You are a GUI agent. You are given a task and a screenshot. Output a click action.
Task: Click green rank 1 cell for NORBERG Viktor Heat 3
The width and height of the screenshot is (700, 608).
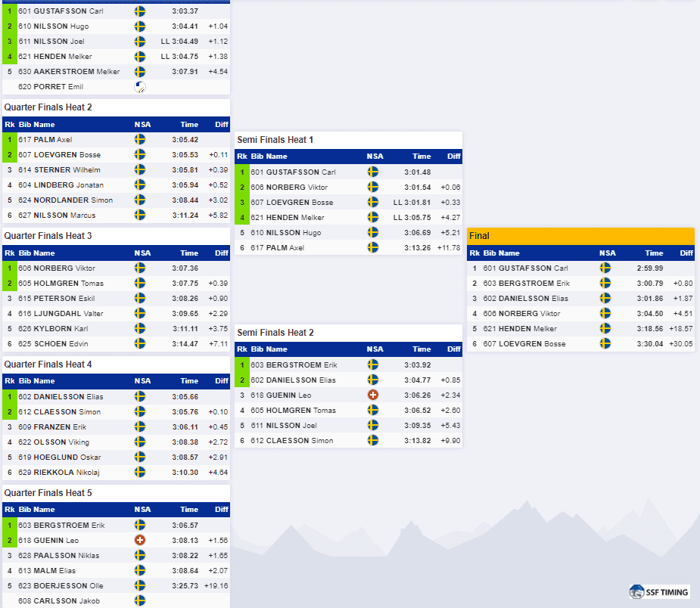click(x=9, y=268)
